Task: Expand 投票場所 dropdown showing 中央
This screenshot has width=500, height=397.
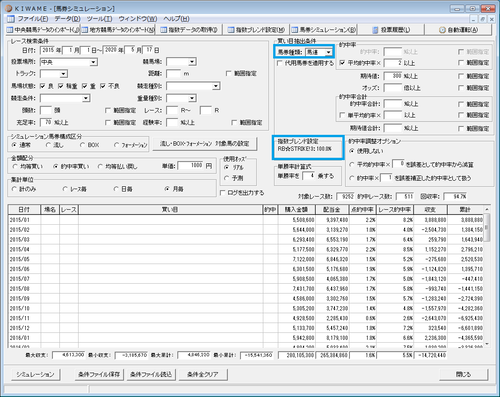Action: (x=94, y=62)
